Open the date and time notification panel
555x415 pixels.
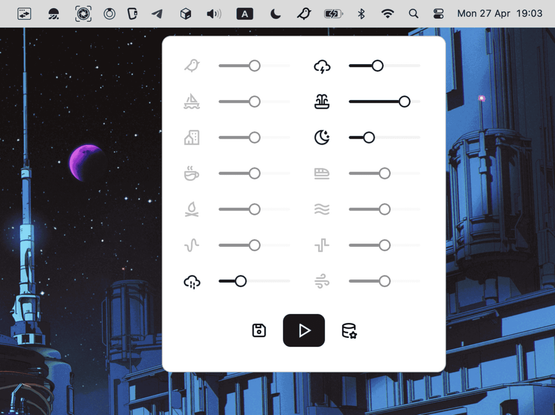click(499, 13)
